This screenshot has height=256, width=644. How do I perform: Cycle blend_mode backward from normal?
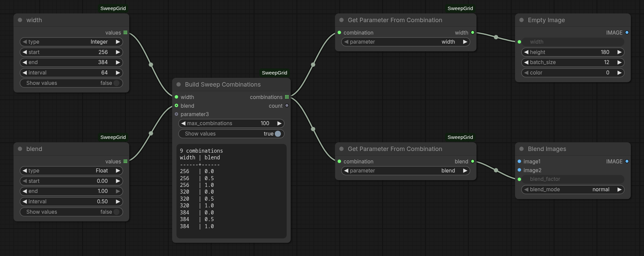(526, 190)
